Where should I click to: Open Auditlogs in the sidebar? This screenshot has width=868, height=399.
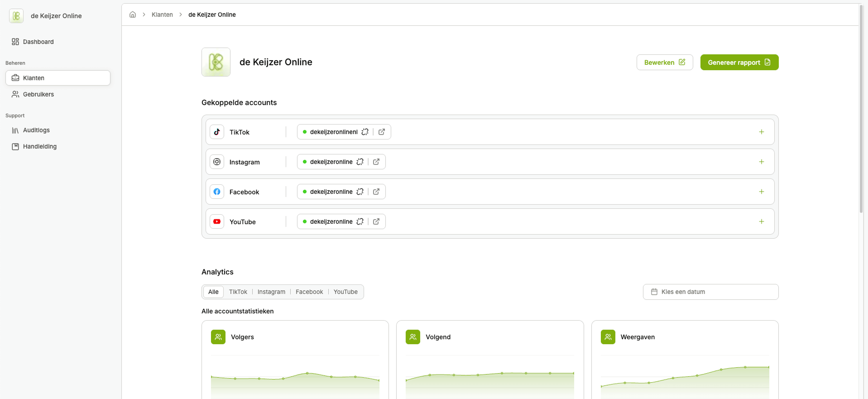coord(36,130)
